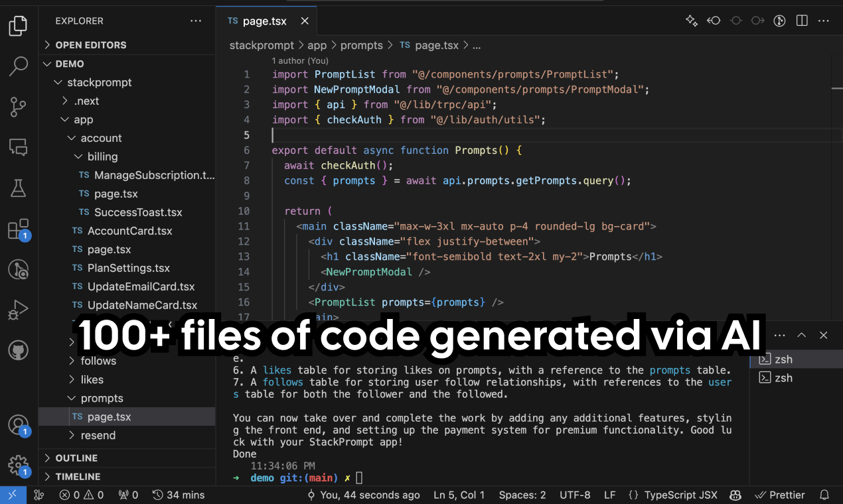Viewport: 843px width, 504px height.
Task: Click the split editor icon
Action: [802, 21]
